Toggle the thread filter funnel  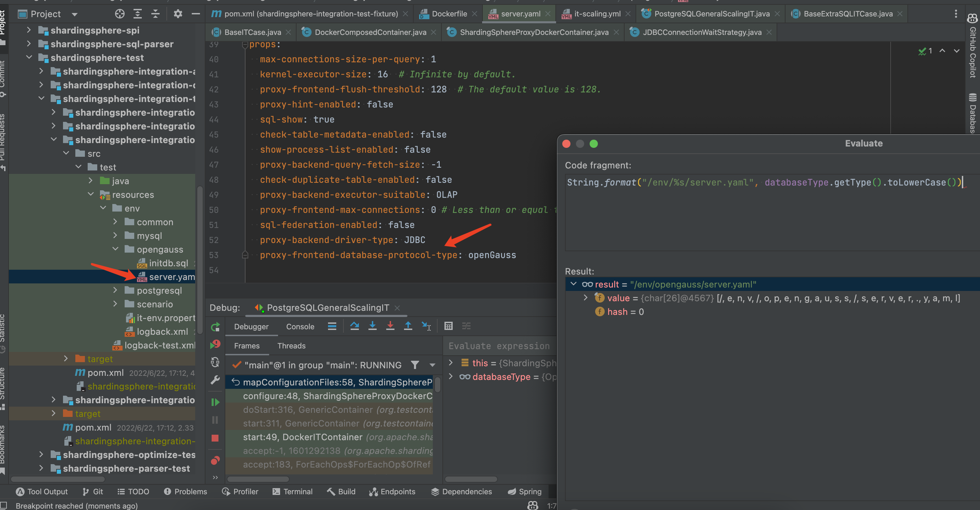point(415,365)
